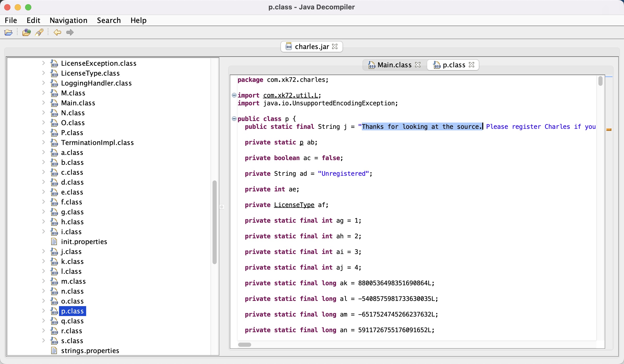Click the f.class file icon
Image resolution: width=624 pixels, height=364 pixels.
pyautogui.click(x=54, y=202)
